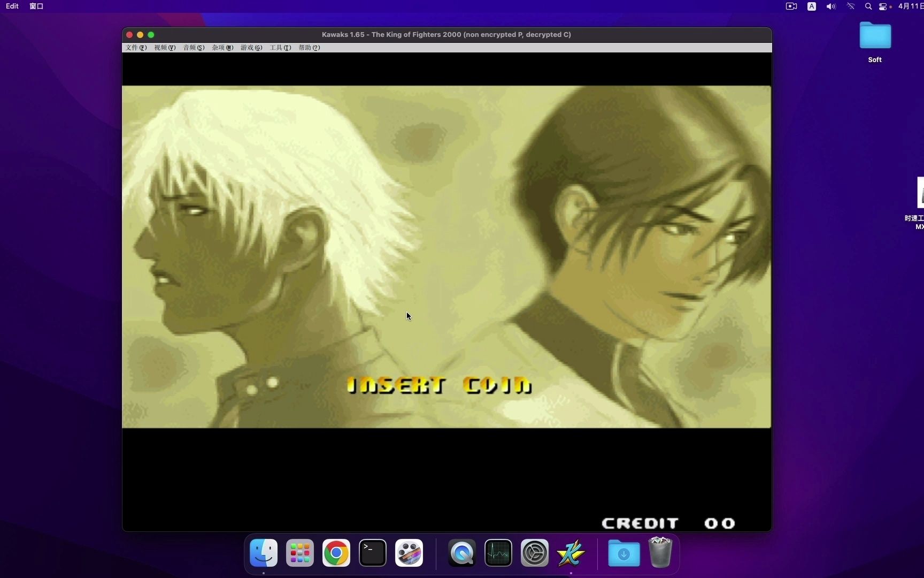Click the INSERT COIN text in the game
The height and width of the screenshot is (578, 924).
point(440,385)
